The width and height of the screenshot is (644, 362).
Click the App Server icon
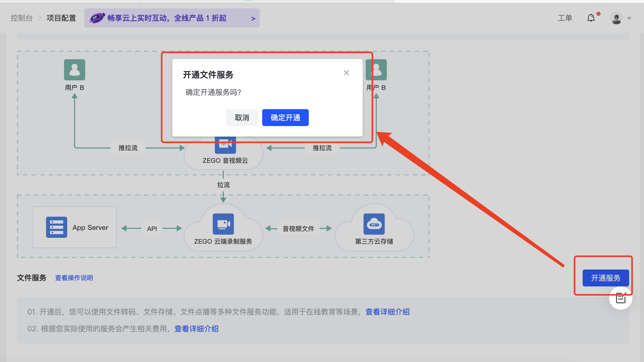(56, 227)
